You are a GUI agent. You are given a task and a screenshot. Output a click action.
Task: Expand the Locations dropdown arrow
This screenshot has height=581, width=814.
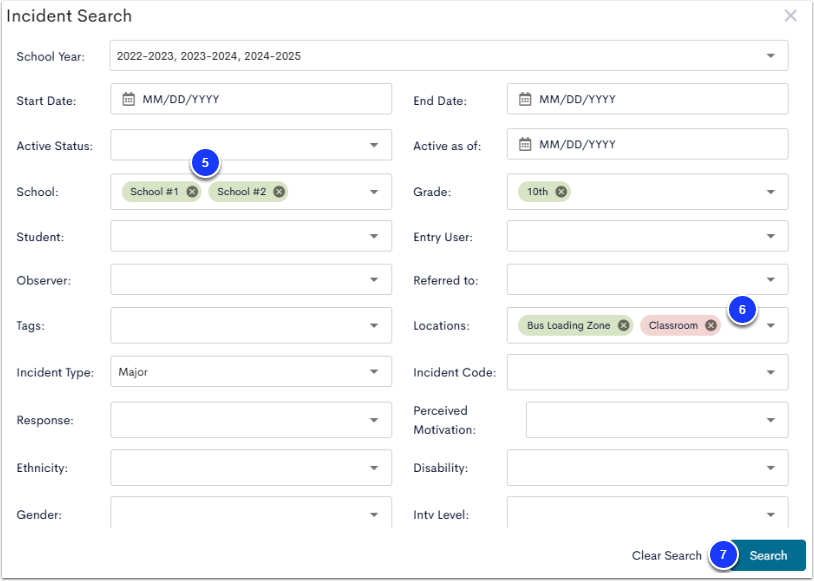pos(771,326)
